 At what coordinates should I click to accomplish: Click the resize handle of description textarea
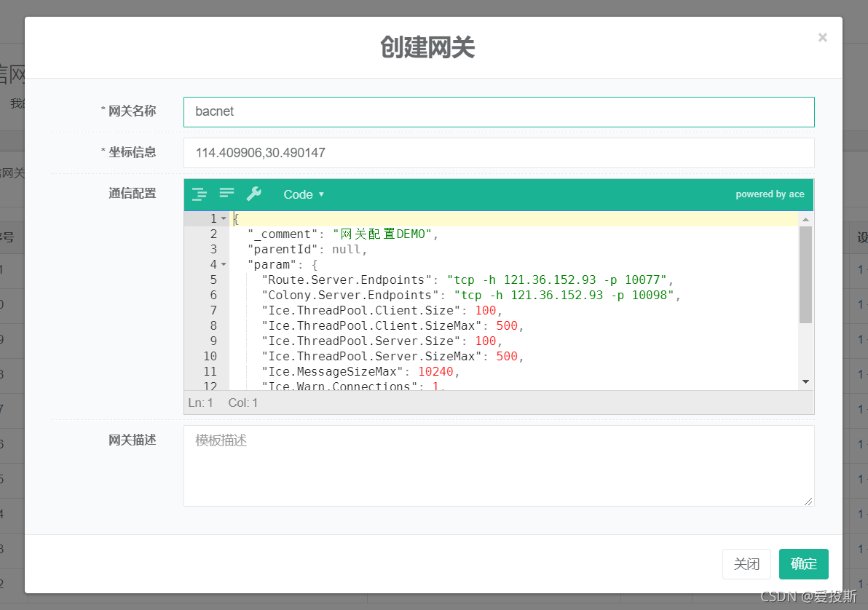coord(809,502)
